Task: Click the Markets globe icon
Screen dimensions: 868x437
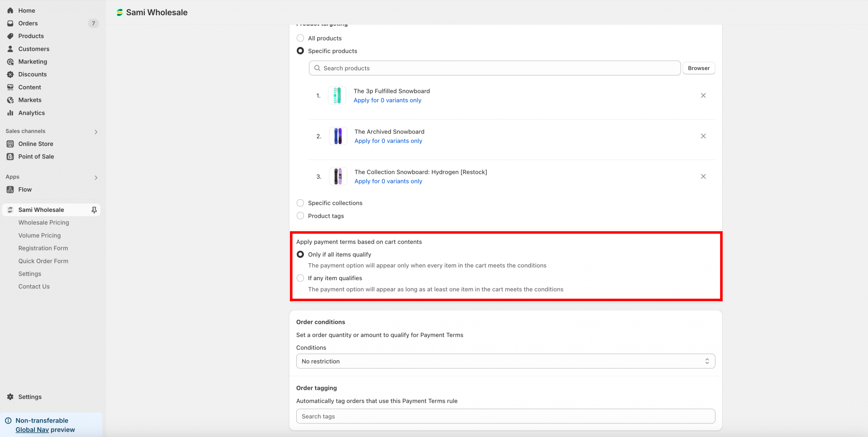Action: click(x=10, y=100)
